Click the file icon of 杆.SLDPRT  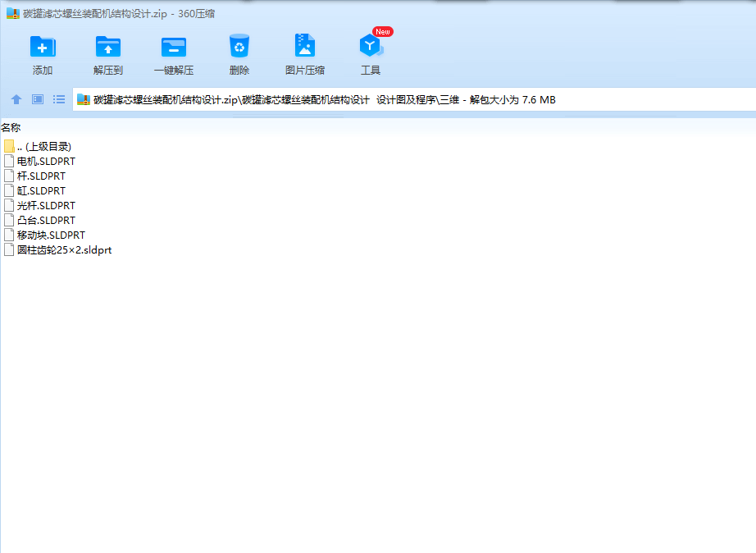pyautogui.click(x=9, y=176)
